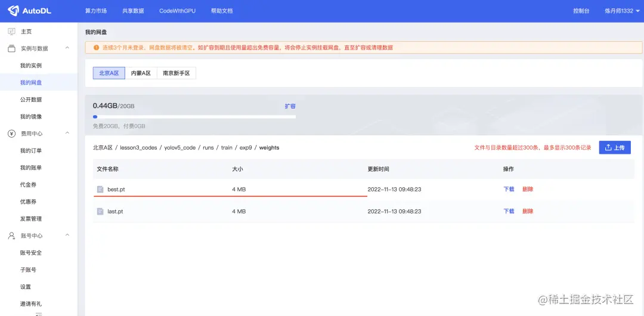Open 子账号 in sidebar
The image size is (644, 316).
[x=29, y=270]
